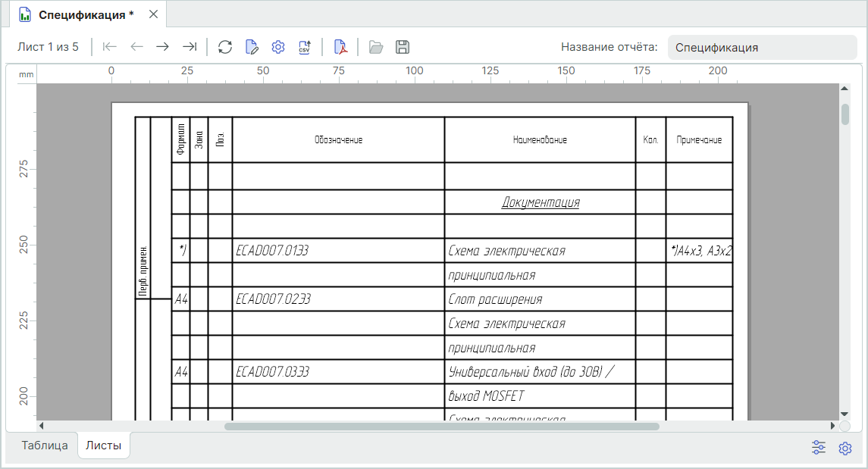Go to the previous sheet arrow
The width and height of the screenshot is (868, 469).
(136, 47)
